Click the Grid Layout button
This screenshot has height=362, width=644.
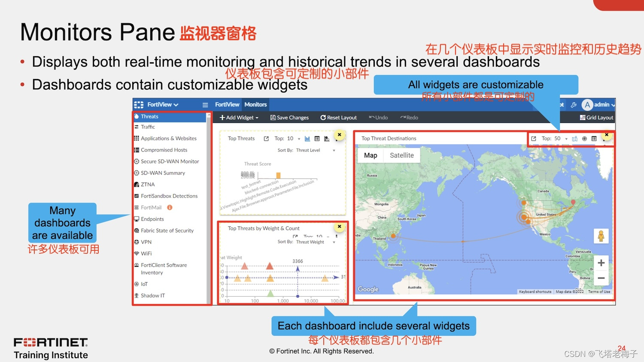point(596,118)
